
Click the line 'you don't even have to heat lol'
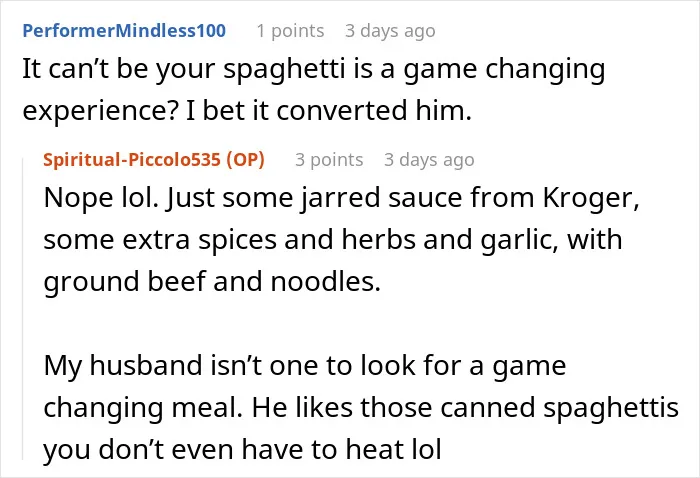[x=242, y=449]
